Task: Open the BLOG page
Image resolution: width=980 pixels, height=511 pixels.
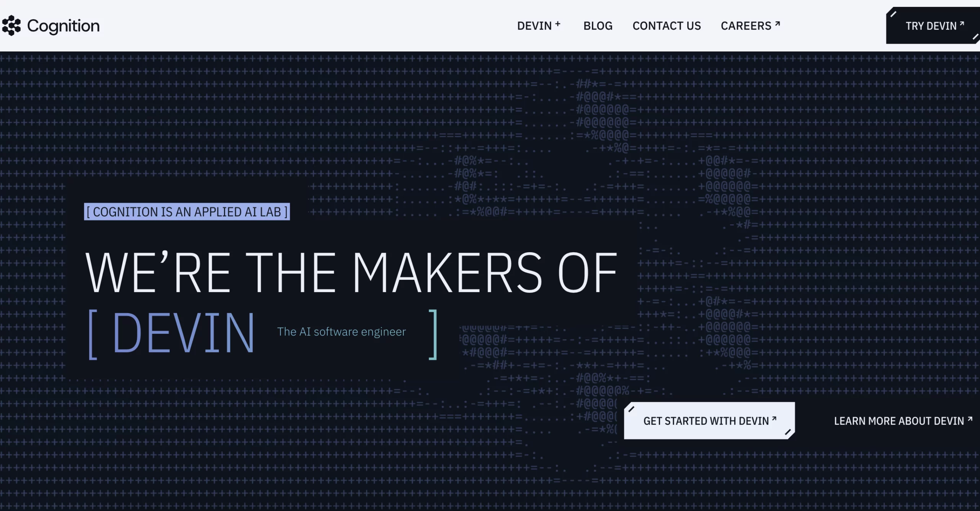Action: coord(598,26)
